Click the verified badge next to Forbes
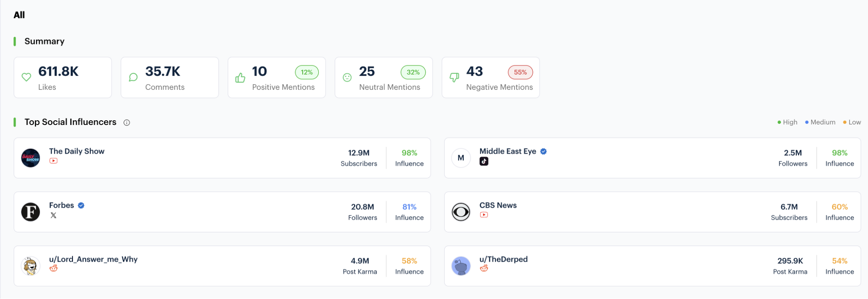The width and height of the screenshot is (868, 299). (x=81, y=205)
